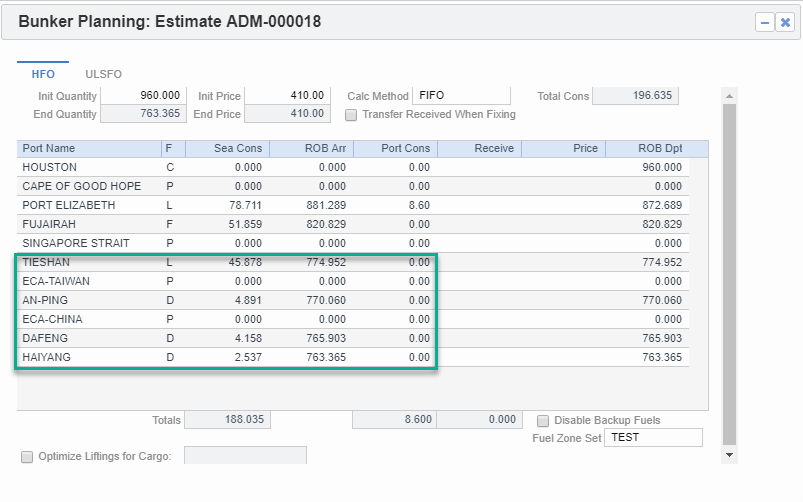Click Receive cell for PORT ELIZABETH
This screenshot has height=502, width=803.
click(479, 205)
